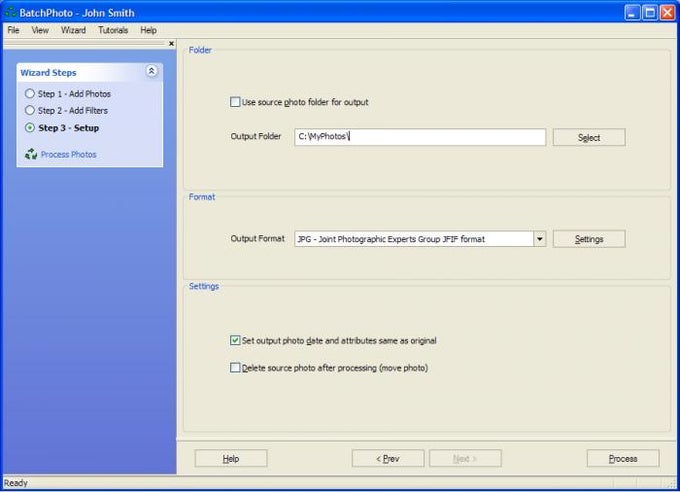Select Step 3 - Setup radio button
The height and width of the screenshot is (492, 680).
tap(29, 128)
